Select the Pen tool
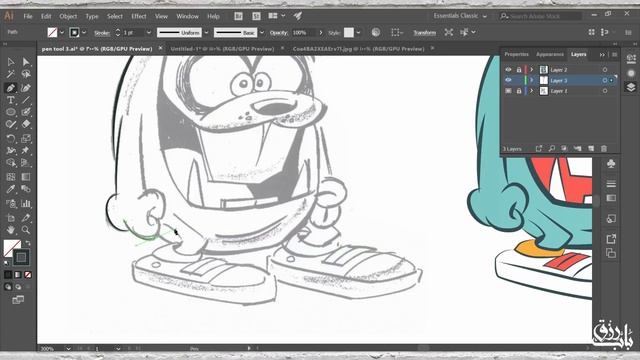 11,88
